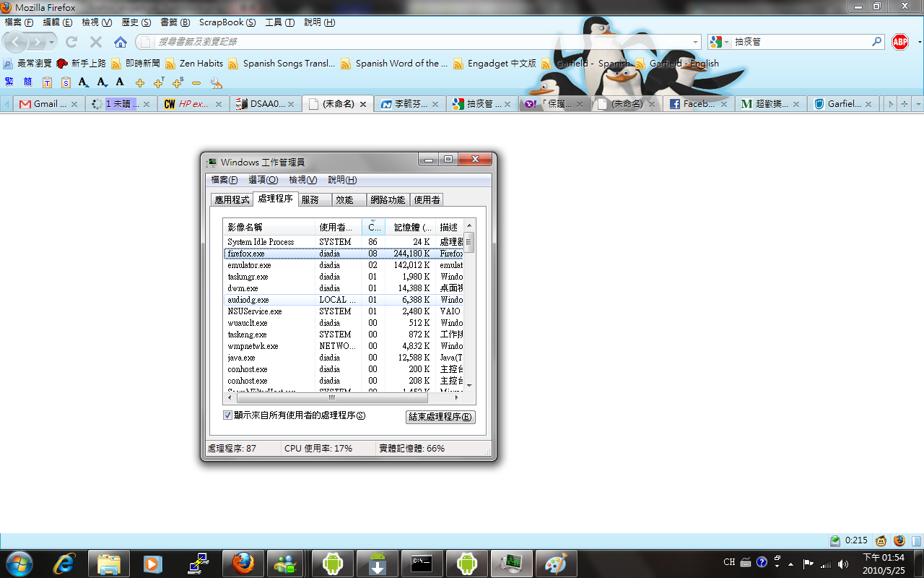The height and width of the screenshot is (578, 924).
Task: Go to the Firefox home page
Action: (x=121, y=42)
